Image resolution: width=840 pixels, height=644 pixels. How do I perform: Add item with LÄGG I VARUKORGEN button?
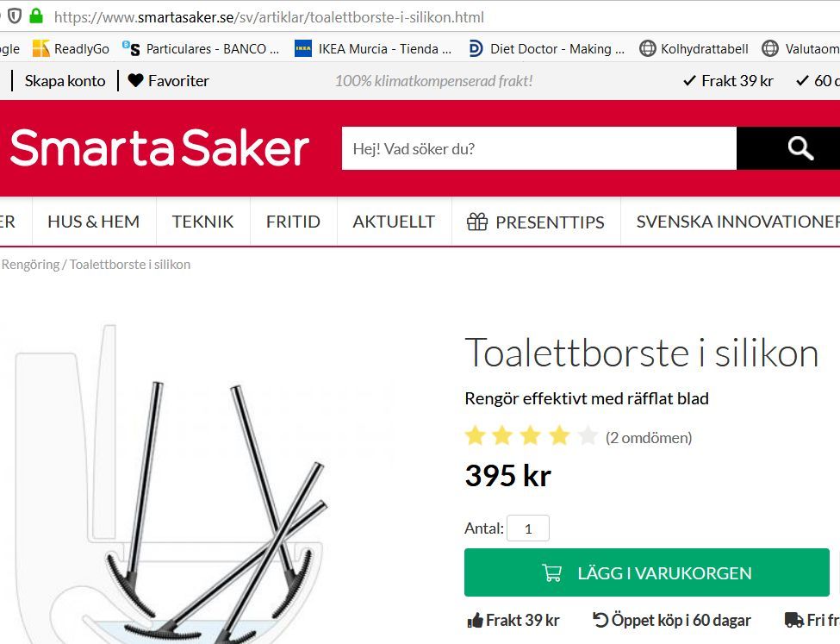coord(647,572)
